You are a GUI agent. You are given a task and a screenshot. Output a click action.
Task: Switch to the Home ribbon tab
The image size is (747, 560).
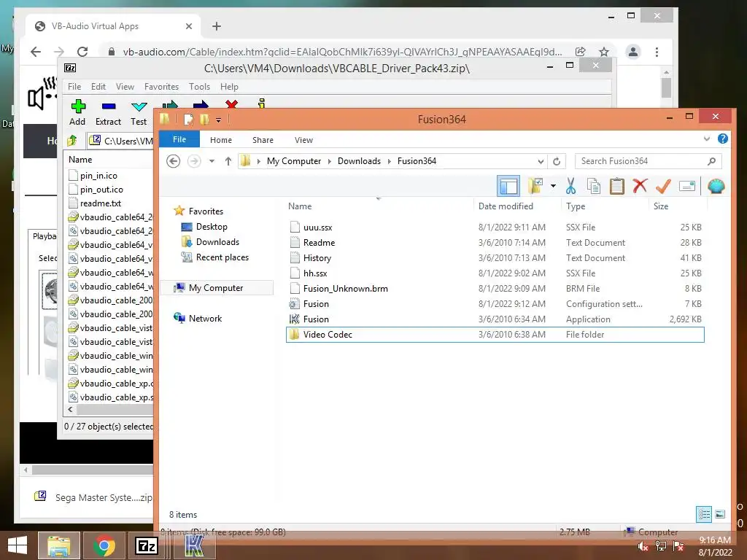tap(221, 140)
